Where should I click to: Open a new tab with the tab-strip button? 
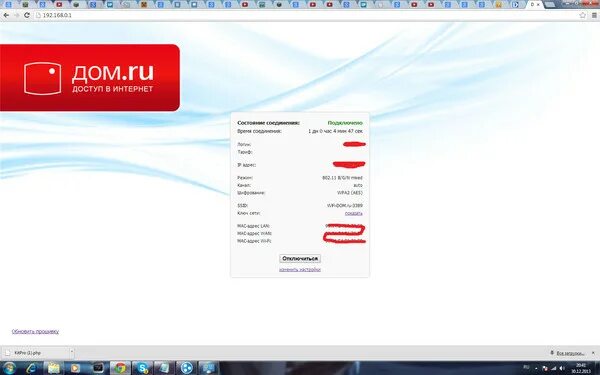pyautogui.click(x=549, y=5)
